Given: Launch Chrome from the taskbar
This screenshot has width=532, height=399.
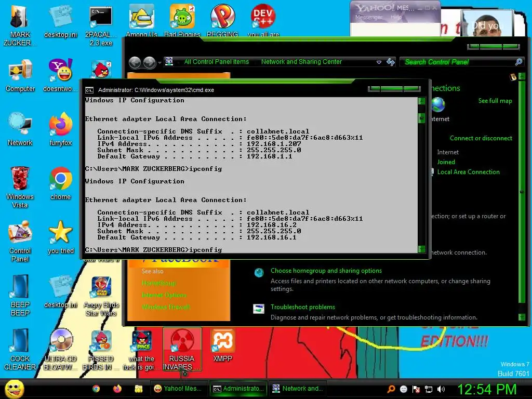Looking at the screenshot, I should coord(96,389).
